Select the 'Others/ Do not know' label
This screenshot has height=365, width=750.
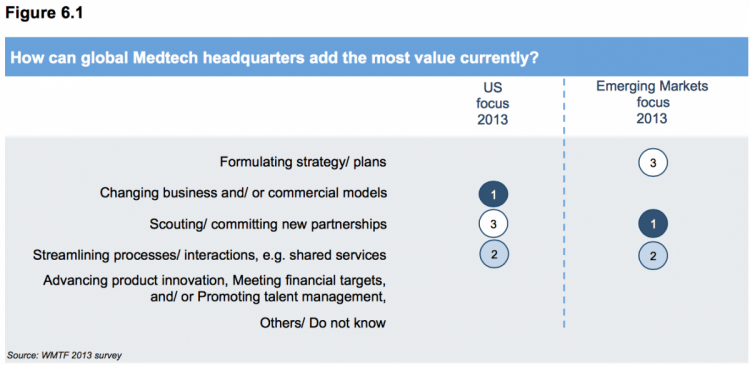click(323, 323)
